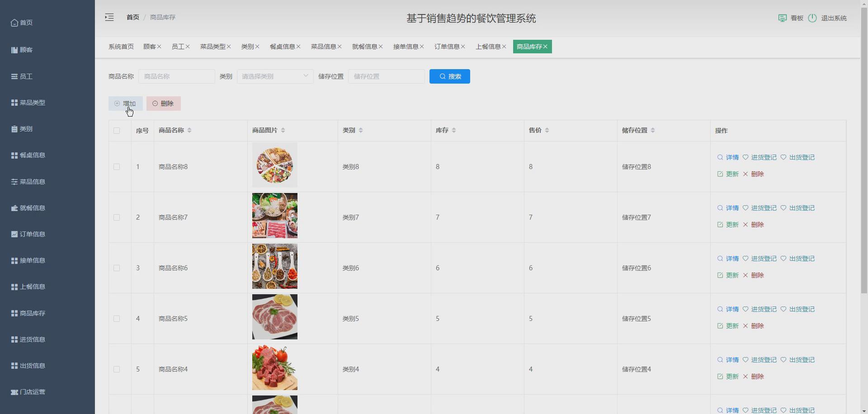
Task: Switch to the 系统首页 tab
Action: point(121,46)
